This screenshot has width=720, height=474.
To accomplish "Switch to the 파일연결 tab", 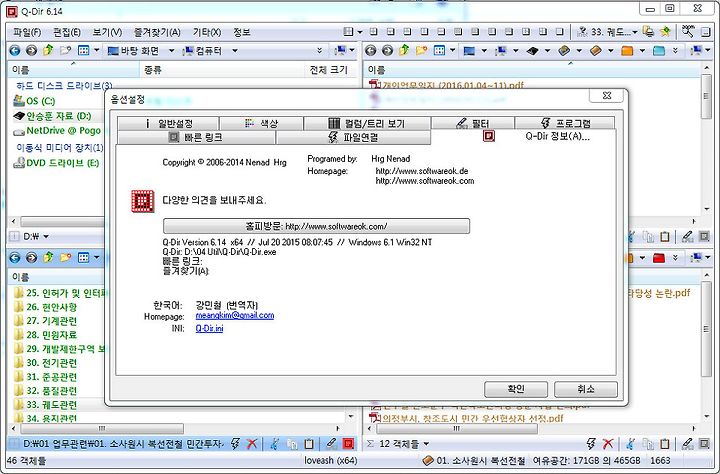I will (353, 137).
